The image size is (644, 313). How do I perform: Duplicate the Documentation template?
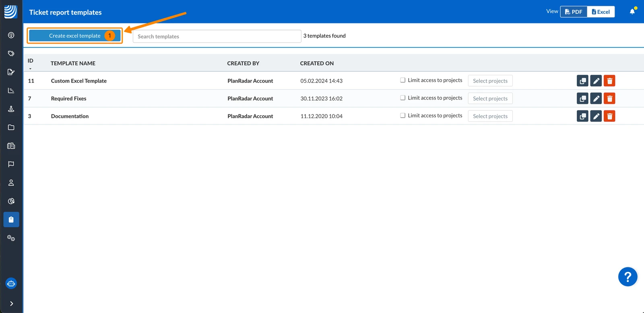(x=582, y=116)
